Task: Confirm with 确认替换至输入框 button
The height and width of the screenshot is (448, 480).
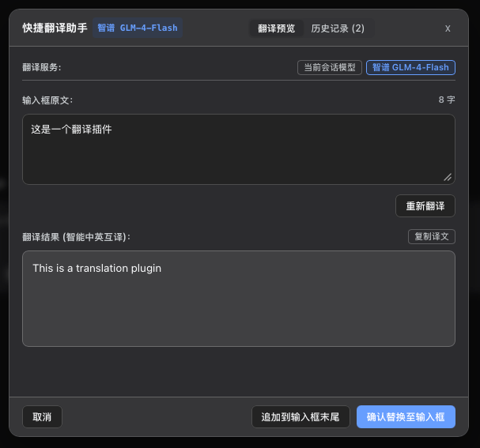Action: click(406, 417)
